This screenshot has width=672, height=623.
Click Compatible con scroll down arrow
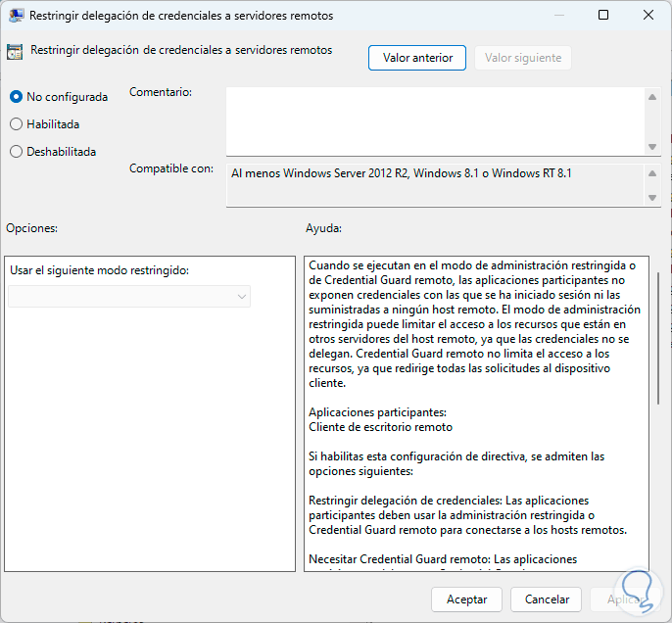(652, 198)
